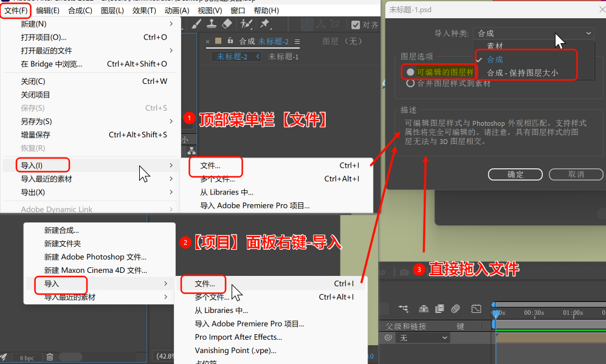
Task: Choose 素材 in the import kind list
Action: pyautogui.click(x=495, y=46)
